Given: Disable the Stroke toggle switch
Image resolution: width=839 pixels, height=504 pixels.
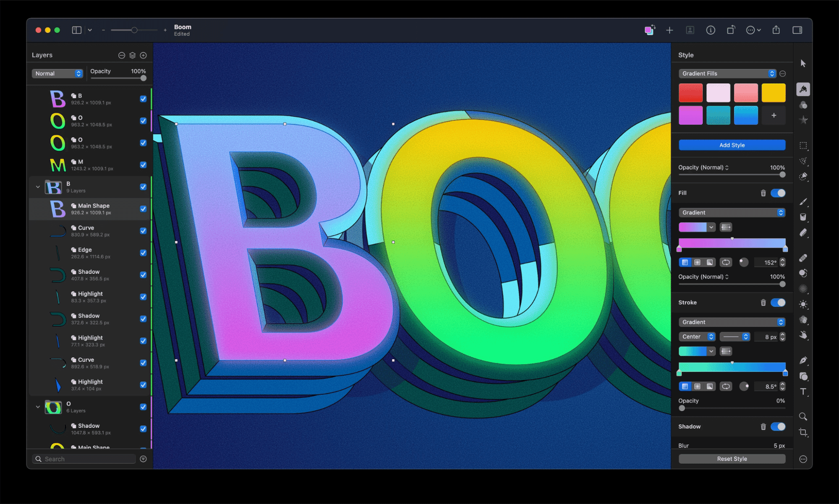Looking at the screenshot, I should [x=778, y=302].
